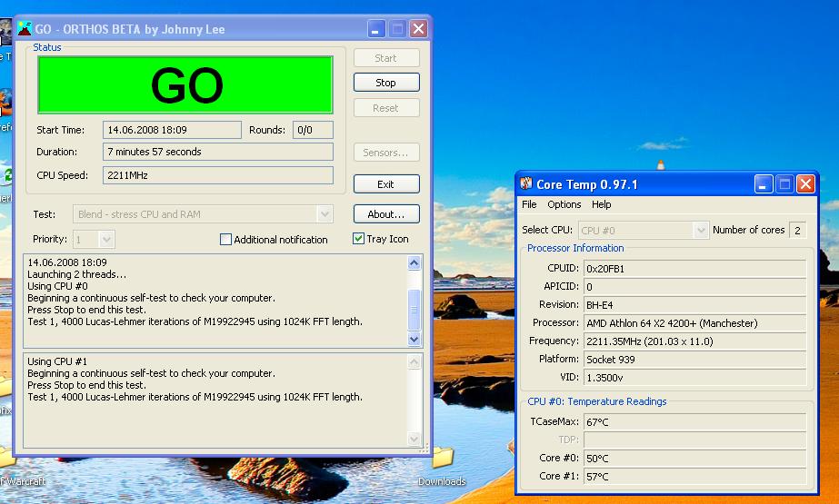839x504 pixels.
Task: Open the File menu in Core Temp
Action: [x=529, y=204]
